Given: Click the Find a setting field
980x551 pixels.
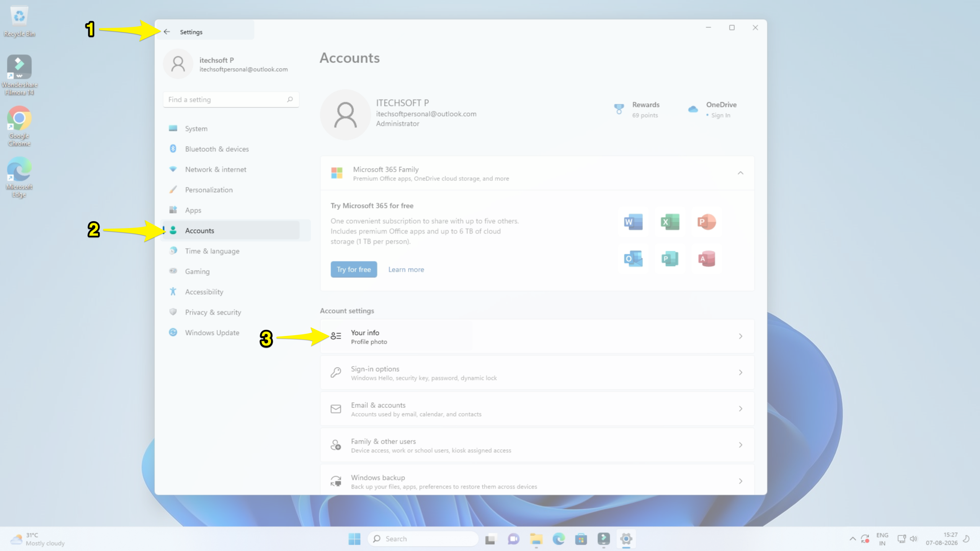Looking at the screenshot, I should tap(231, 99).
